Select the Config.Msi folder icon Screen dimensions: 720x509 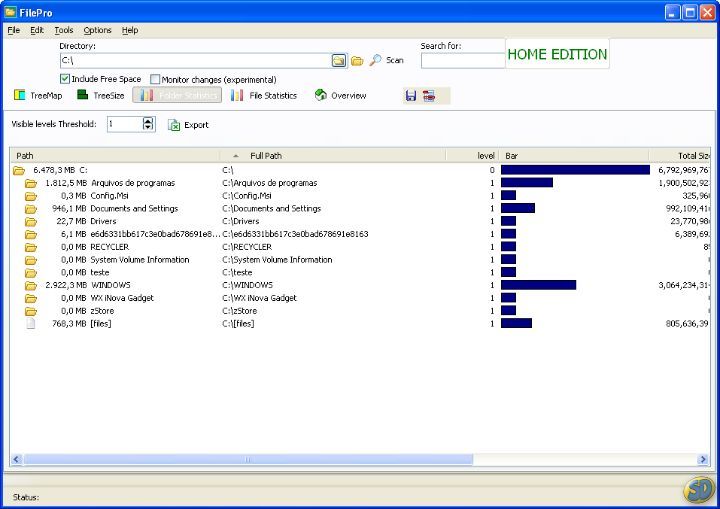31,196
